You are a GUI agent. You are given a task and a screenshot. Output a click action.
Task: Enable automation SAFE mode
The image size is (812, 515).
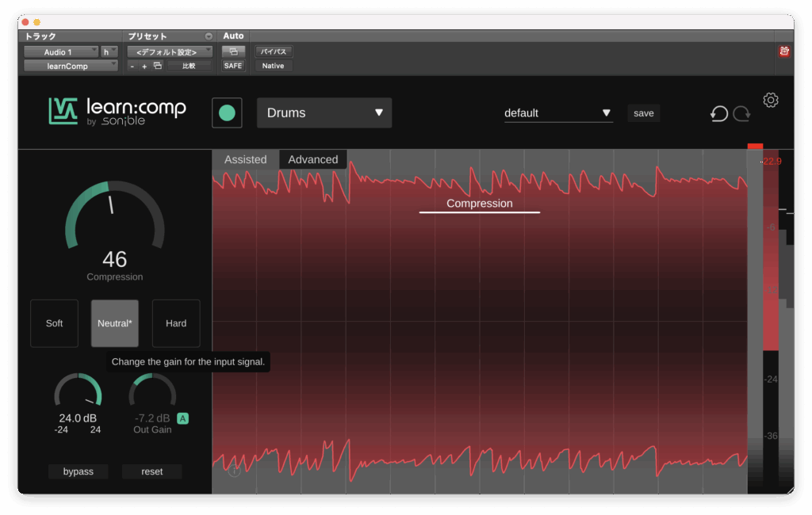[233, 66]
